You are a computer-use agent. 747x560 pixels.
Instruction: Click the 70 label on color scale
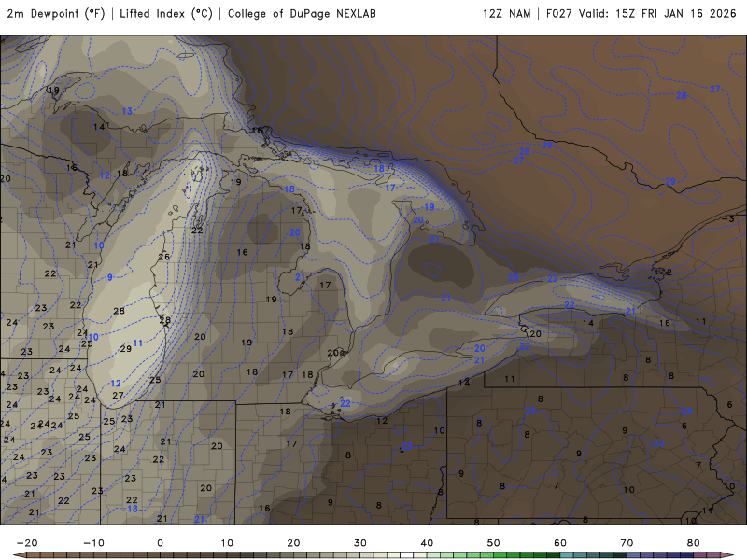pos(627,543)
